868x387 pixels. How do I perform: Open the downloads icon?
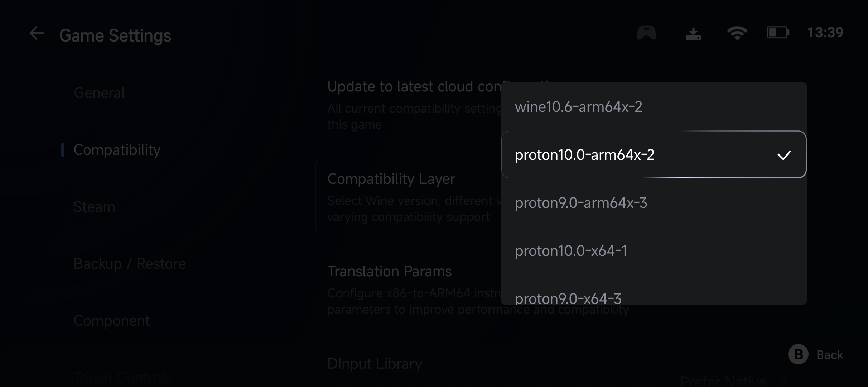pyautogui.click(x=693, y=34)
